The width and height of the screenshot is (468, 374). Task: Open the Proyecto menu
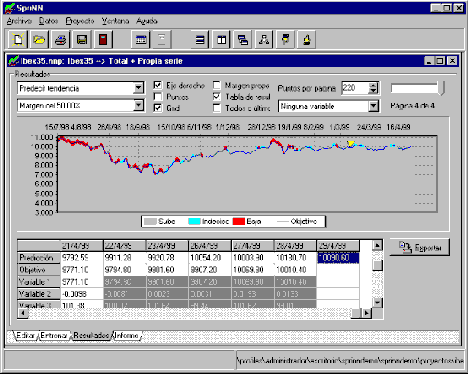coord(80,21)
